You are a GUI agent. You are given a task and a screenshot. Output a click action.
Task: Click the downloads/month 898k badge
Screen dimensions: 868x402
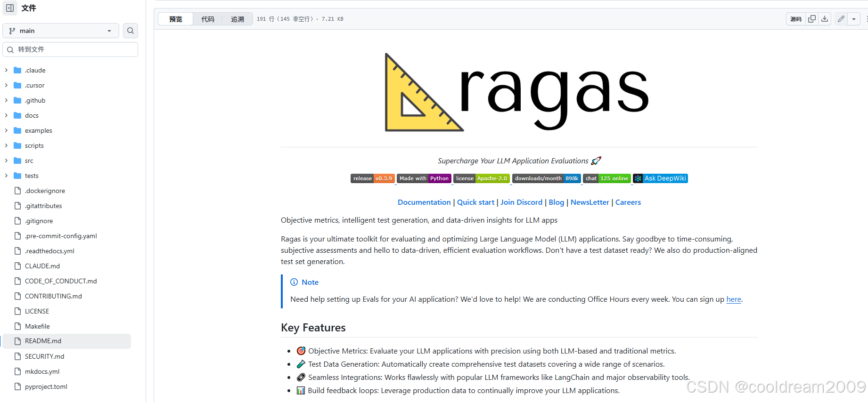click(x=547, y=178)
